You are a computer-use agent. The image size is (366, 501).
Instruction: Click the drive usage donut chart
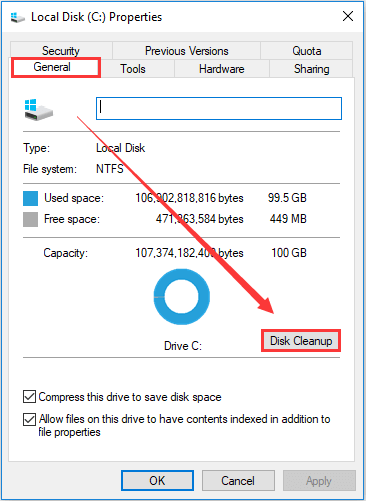(x=182, y=297)
